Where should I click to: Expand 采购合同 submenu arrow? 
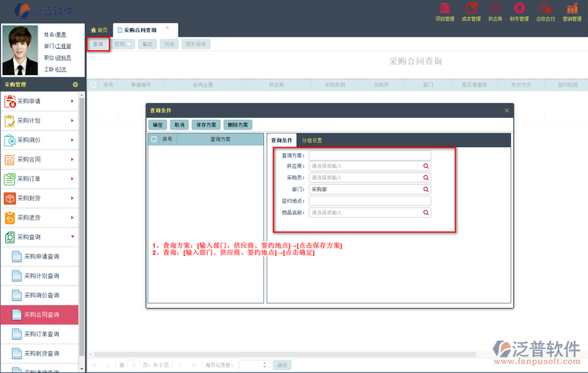pyautogui.click(x=72, y=159)
